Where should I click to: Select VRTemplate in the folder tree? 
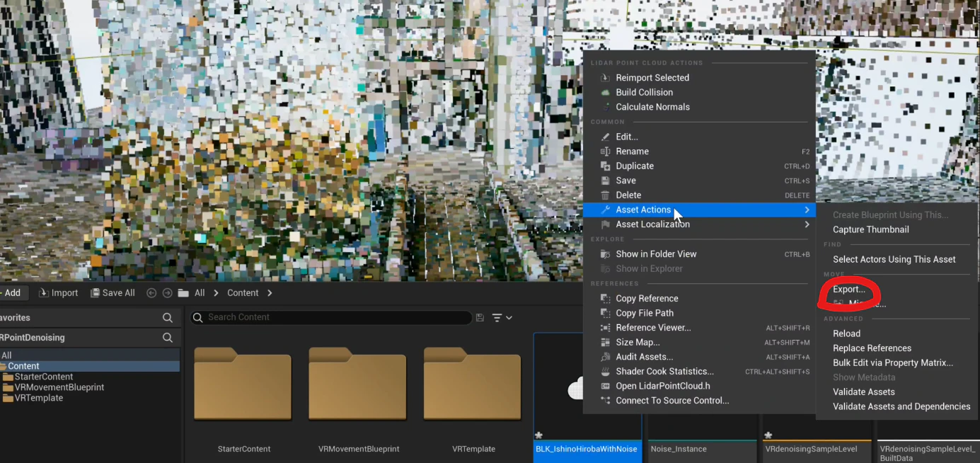click(x=39, y=398)
